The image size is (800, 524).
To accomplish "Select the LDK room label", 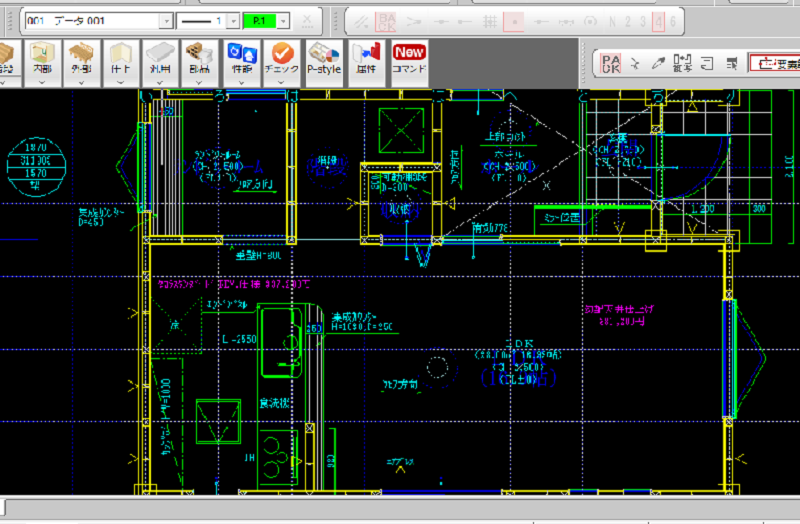I will 519,344.
